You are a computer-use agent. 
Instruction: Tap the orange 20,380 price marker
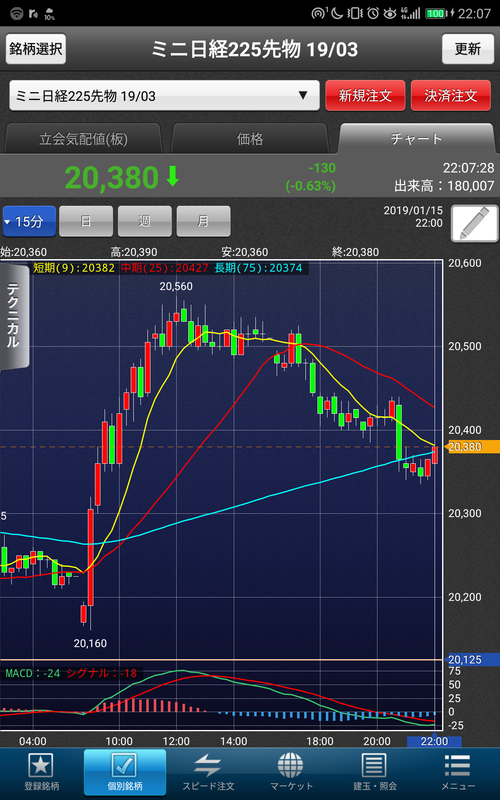(x=472, y=447)
